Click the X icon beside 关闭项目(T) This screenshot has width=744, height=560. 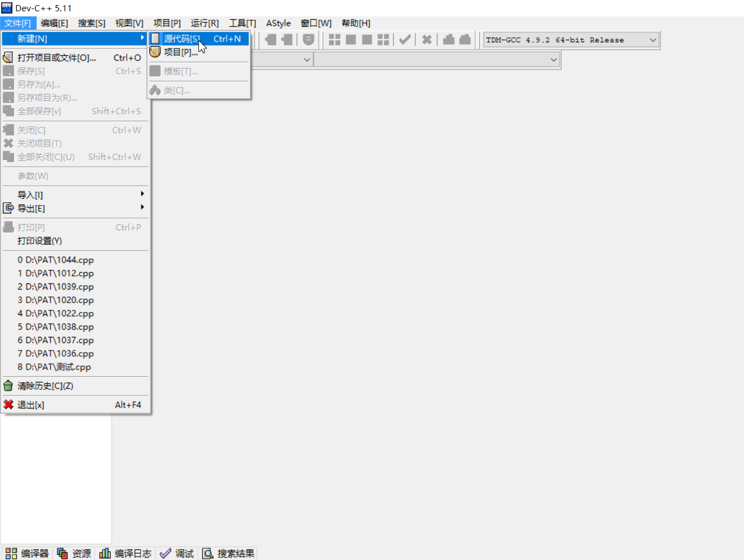click(8, 143)
